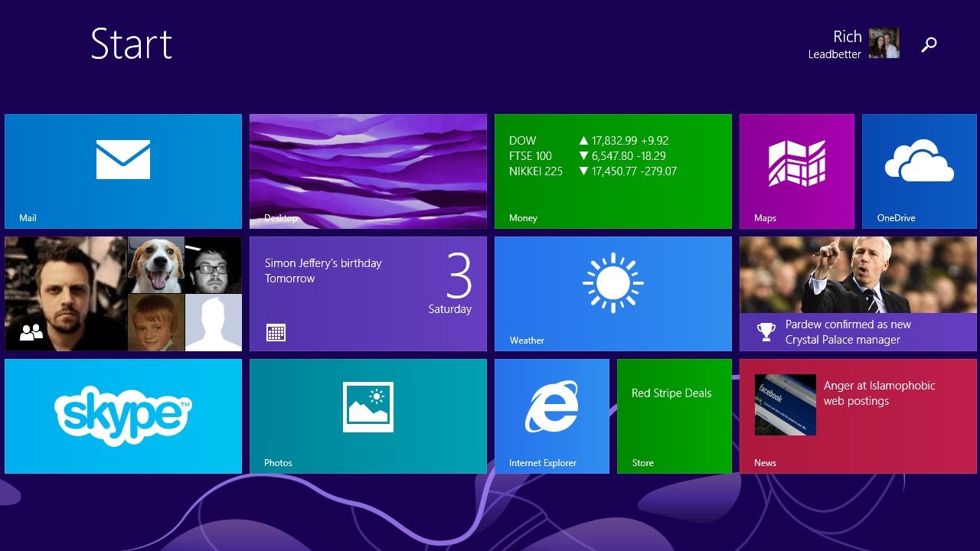Viewport: 980px width, 551px height.
Task: Click the trophy icon on Sport tile
Action: click(766, 332)
